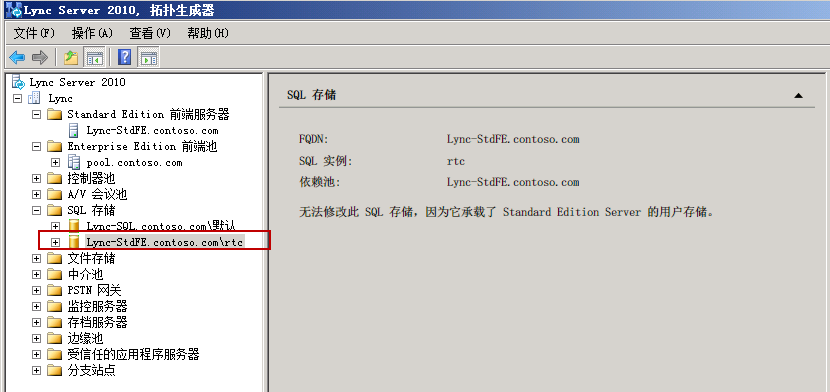Click the pool.contoso.com pool icon
Viewport: 830px width, 392px height.
click(75, 162)
